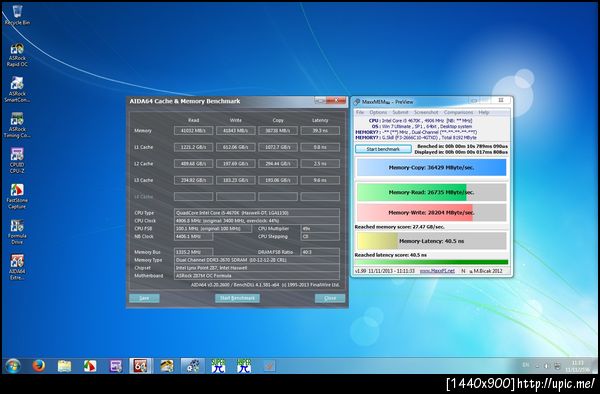
Task: Launch Firefox from the taskbar
Action: 38,366
